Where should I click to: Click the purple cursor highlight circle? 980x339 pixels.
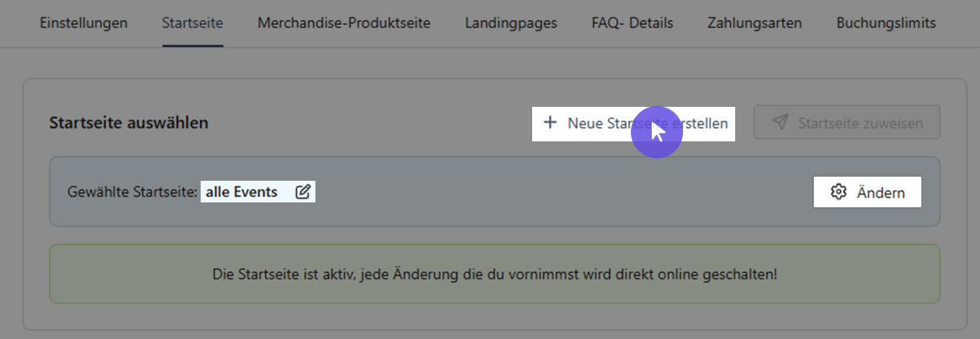click(x=657, y=132)
